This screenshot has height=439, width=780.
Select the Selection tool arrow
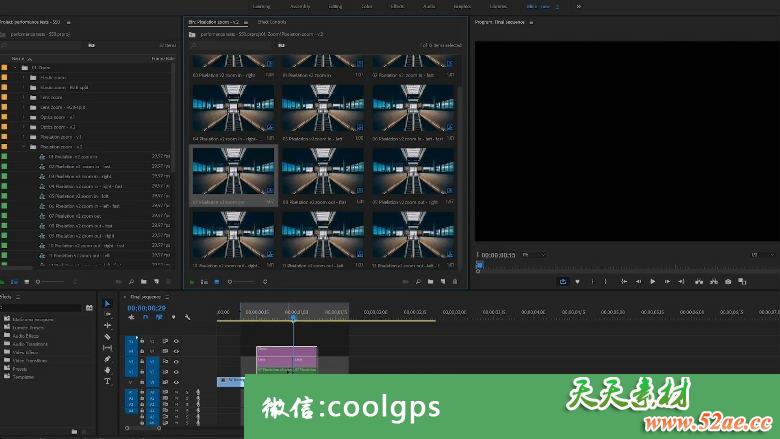click(107, 303)
